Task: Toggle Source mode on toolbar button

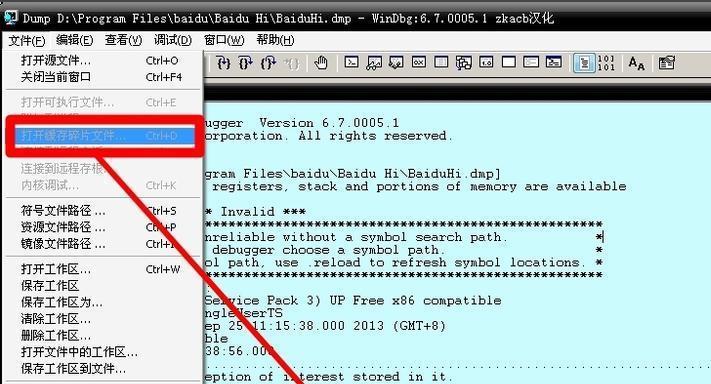Action: click(x=584, y=63)
